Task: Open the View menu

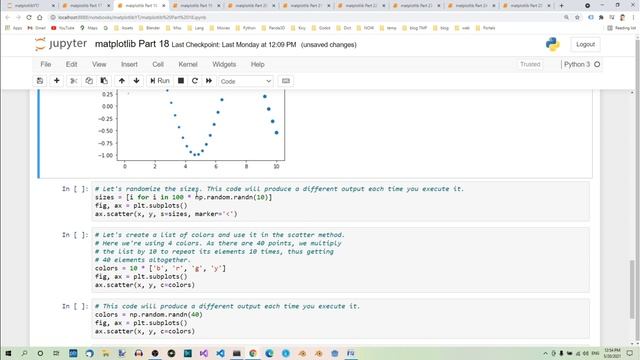Action: click(99, 64)
